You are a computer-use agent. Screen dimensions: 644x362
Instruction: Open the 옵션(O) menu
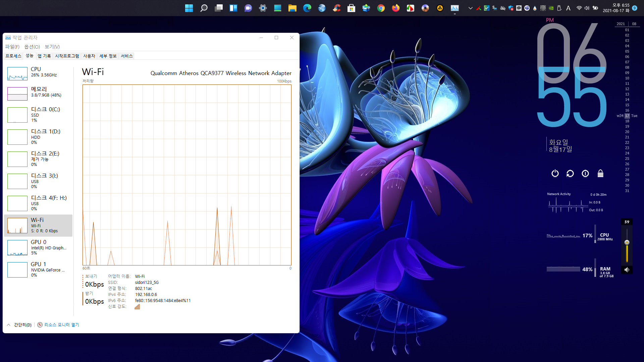(x=32, y=47)
